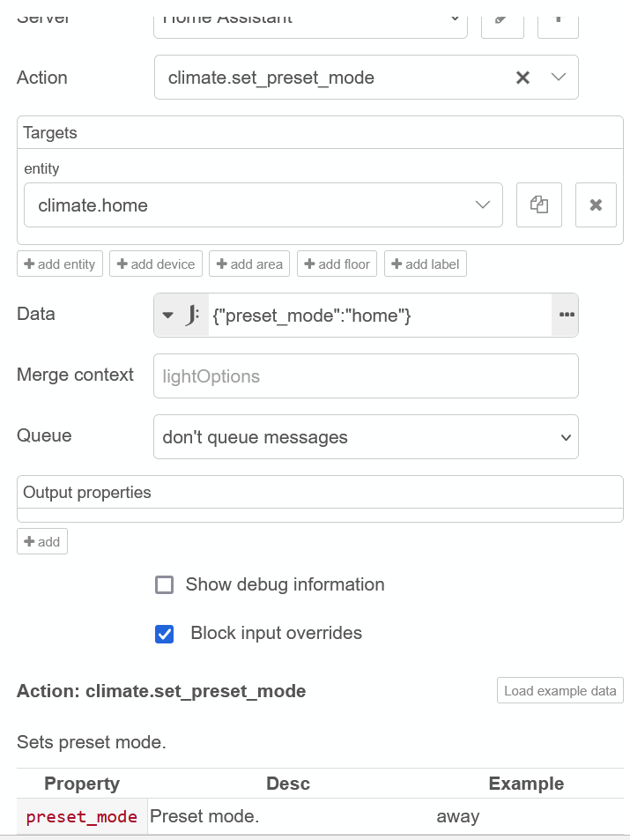Click add area button

coord(250,264)
